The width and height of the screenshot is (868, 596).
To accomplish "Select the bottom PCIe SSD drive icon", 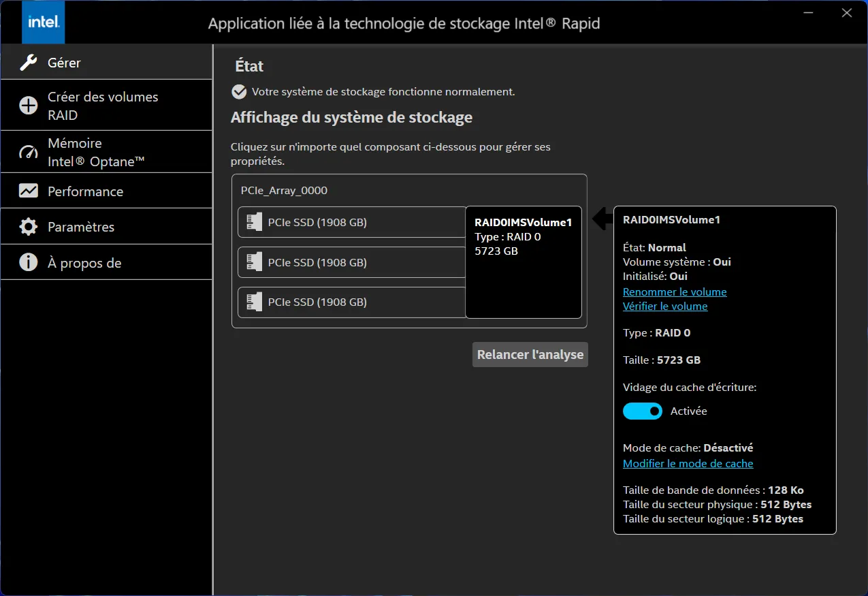I will [255, 302].
